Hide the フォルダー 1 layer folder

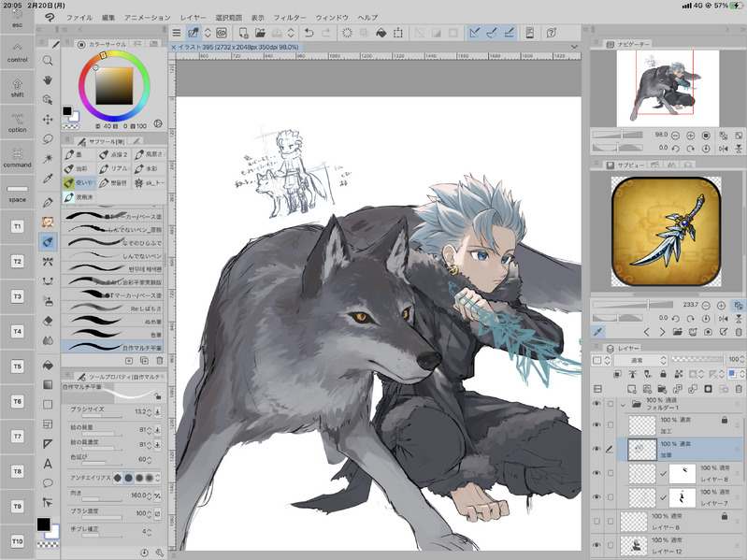click(596, 404)
